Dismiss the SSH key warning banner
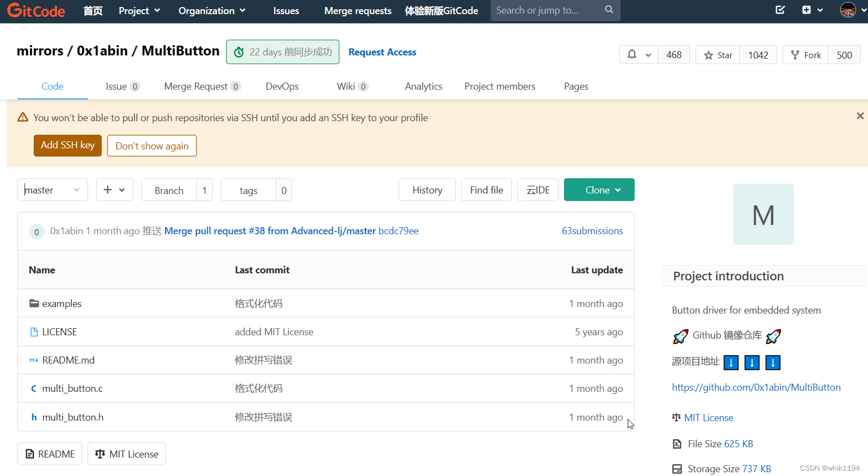Viewport: 868px width, 476px height. [860, 116]
